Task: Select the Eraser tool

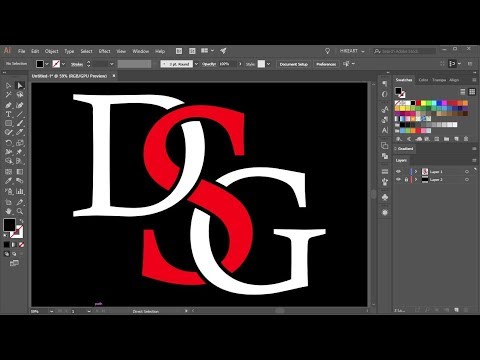Action: (20, 132)
